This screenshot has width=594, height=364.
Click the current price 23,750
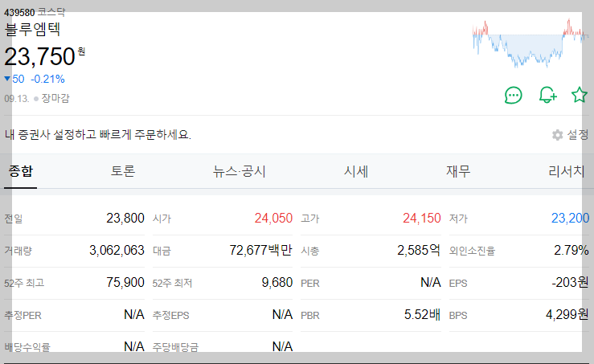(39, 57)
